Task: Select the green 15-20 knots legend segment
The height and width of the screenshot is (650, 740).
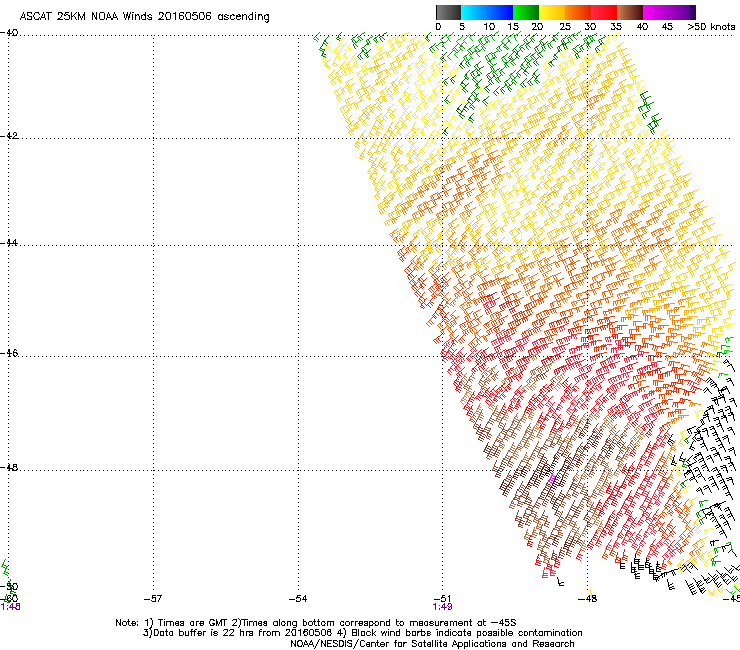Action: [526, 12]
